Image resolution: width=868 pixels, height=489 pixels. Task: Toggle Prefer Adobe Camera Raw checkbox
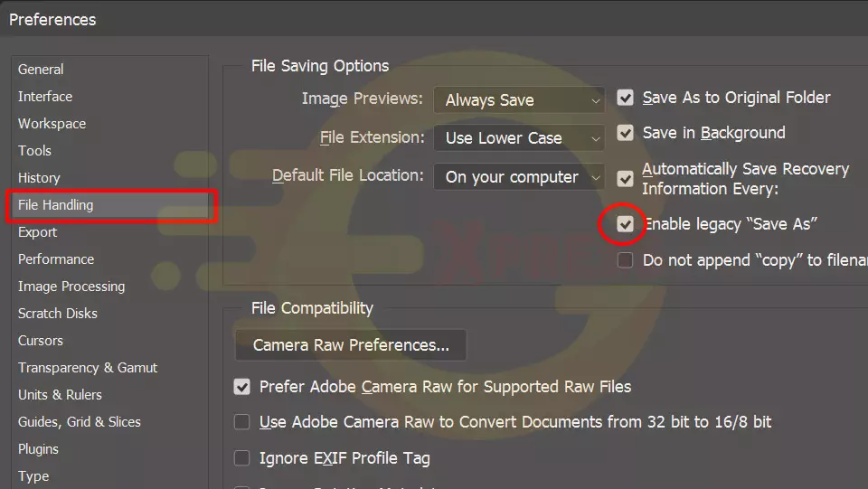point(242,387)
